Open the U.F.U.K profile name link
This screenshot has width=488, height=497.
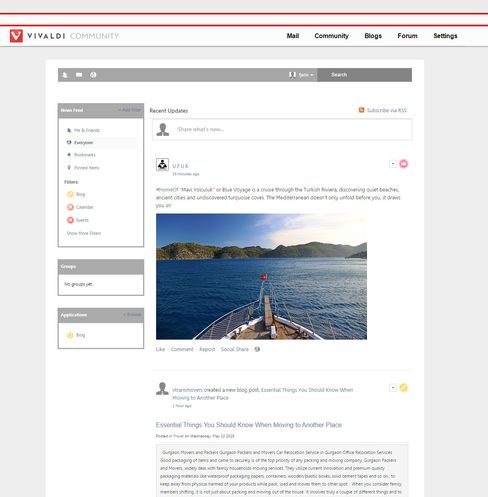click(x=180, y=166)
